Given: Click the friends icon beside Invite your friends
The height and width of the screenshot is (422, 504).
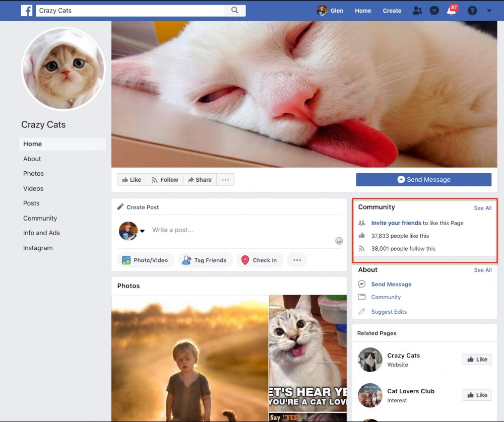Looking at the screenshot, I should [361, 223].
